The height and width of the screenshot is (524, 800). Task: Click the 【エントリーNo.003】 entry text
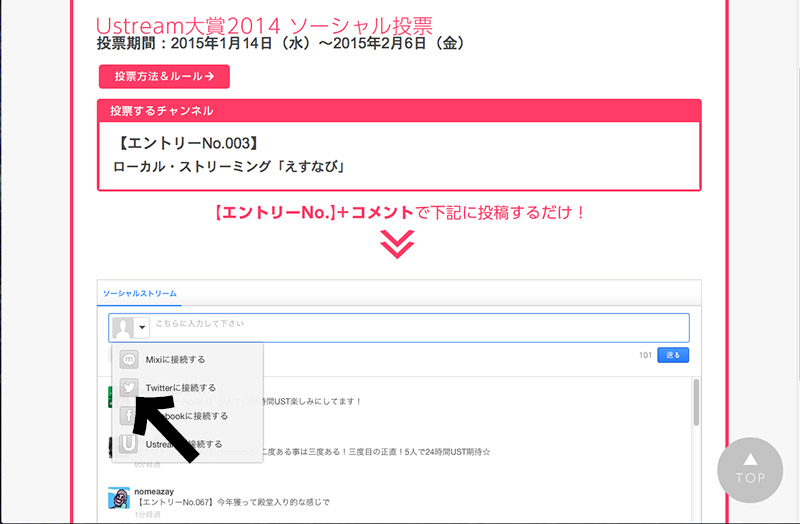pos(187,143)
